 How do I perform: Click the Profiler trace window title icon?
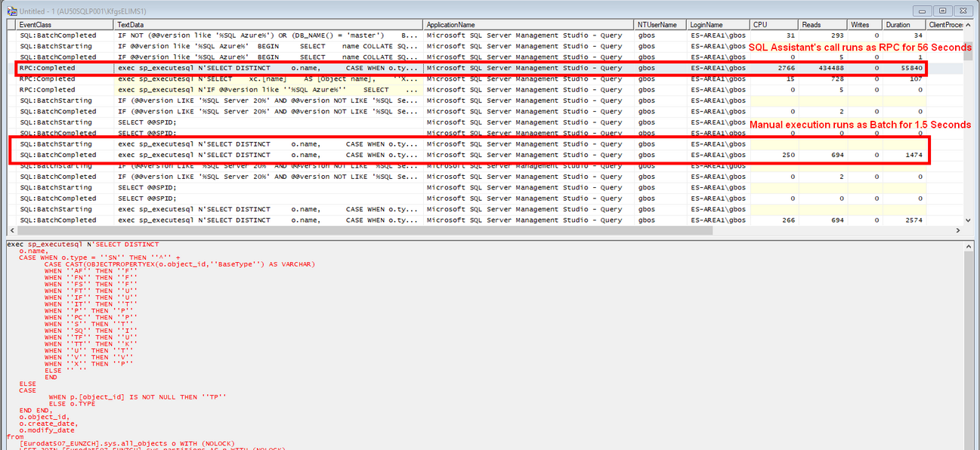tap(12, 11)
